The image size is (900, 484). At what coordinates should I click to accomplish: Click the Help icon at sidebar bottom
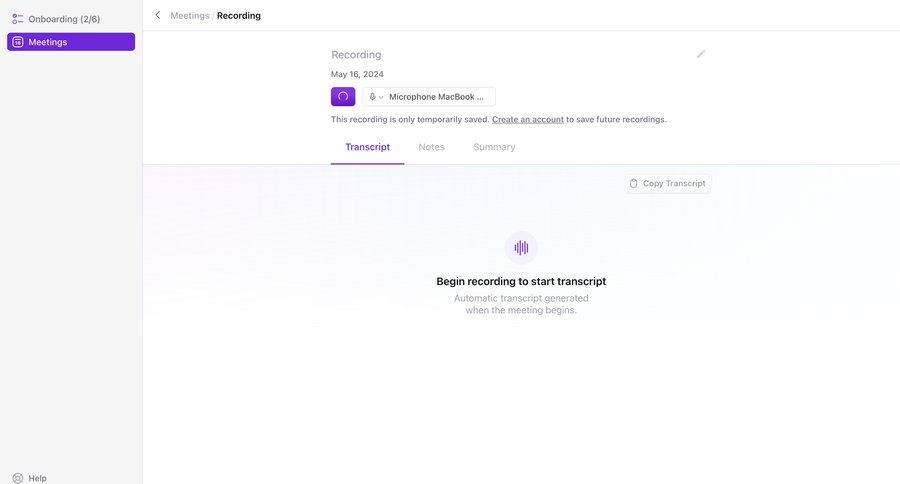(x=17, y=478)
